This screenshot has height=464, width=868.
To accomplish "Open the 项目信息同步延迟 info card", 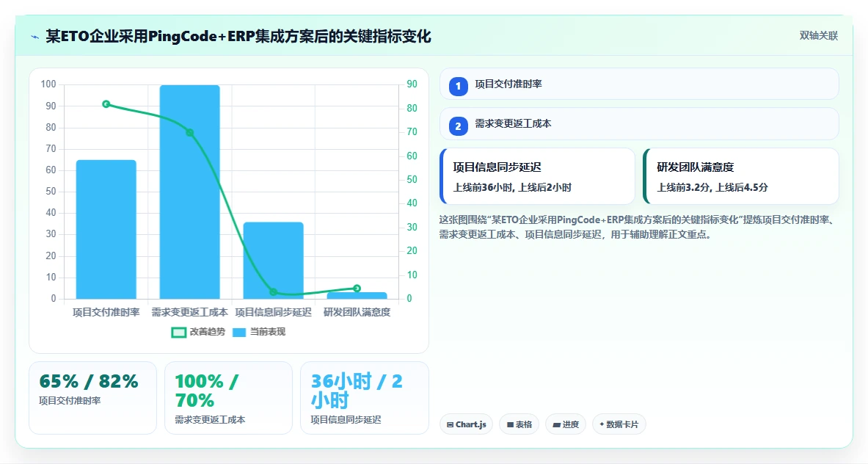I will coord(538,176).
